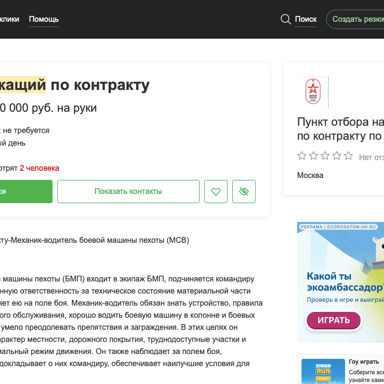This screenshot has width=384, height=384.
Task: Hide this vacancy with crossed-eye icon
Action: tap(244, 191)
